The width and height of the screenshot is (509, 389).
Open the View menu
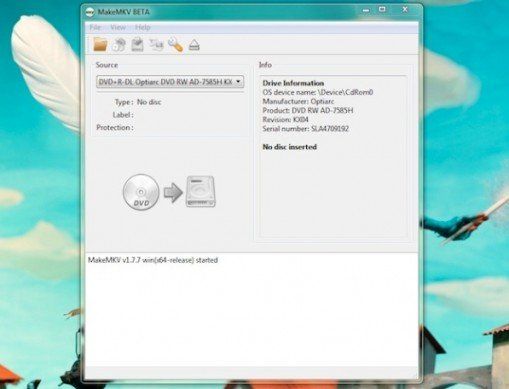[x=118, y=27]
